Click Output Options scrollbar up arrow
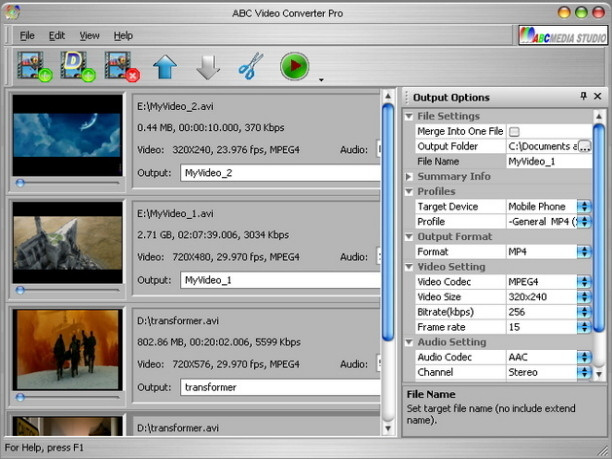The image size is (612, 459). click(599, 116)
